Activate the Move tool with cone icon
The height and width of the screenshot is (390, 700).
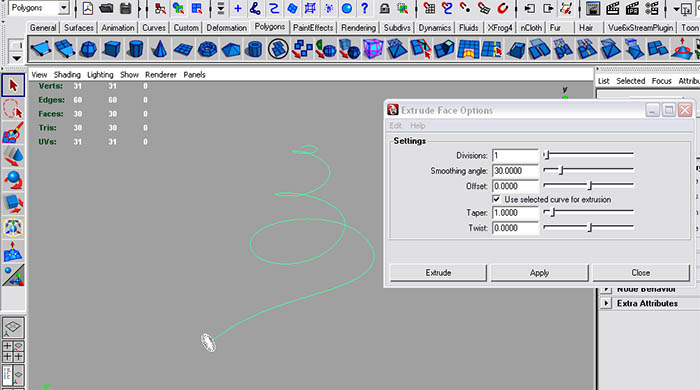[13, 156]
